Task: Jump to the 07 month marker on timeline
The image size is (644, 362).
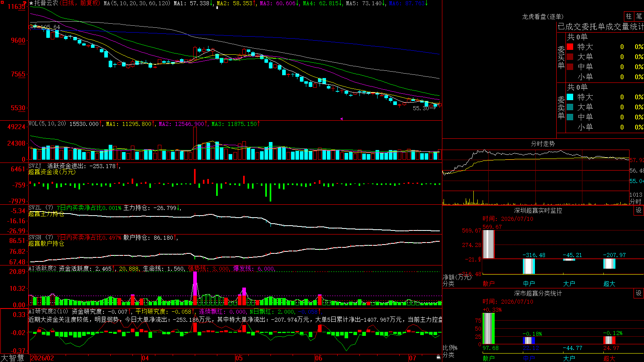Action: 413,358
